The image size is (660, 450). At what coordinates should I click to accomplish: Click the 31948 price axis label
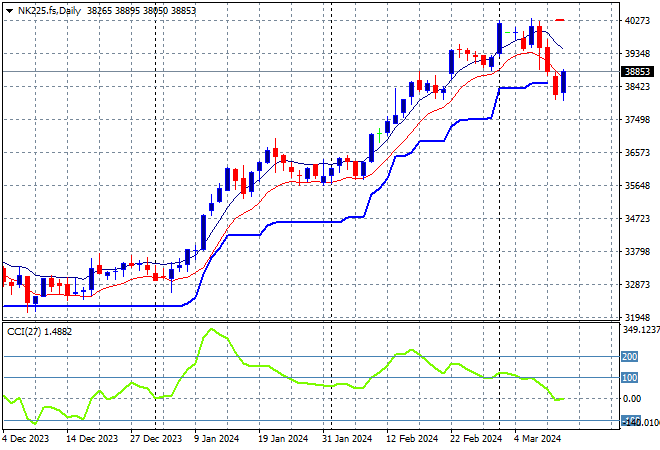click(637, 317)
